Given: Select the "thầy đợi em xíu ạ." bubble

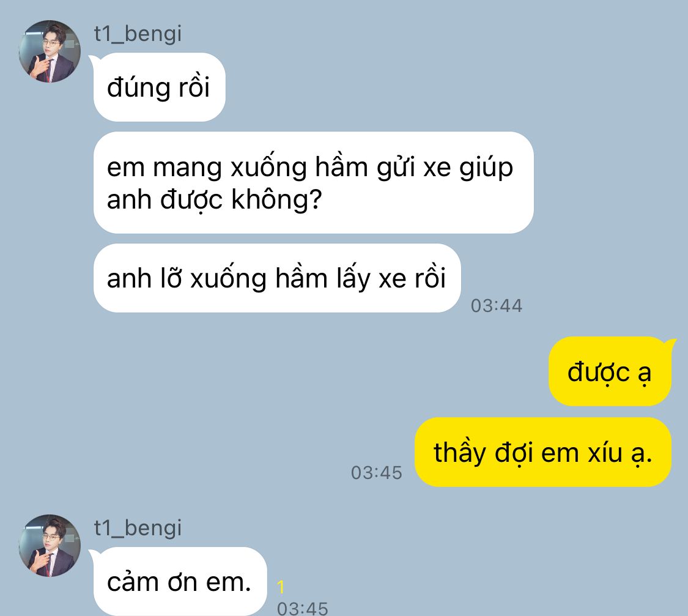Looking at the screenshot, I should point(543,452).
